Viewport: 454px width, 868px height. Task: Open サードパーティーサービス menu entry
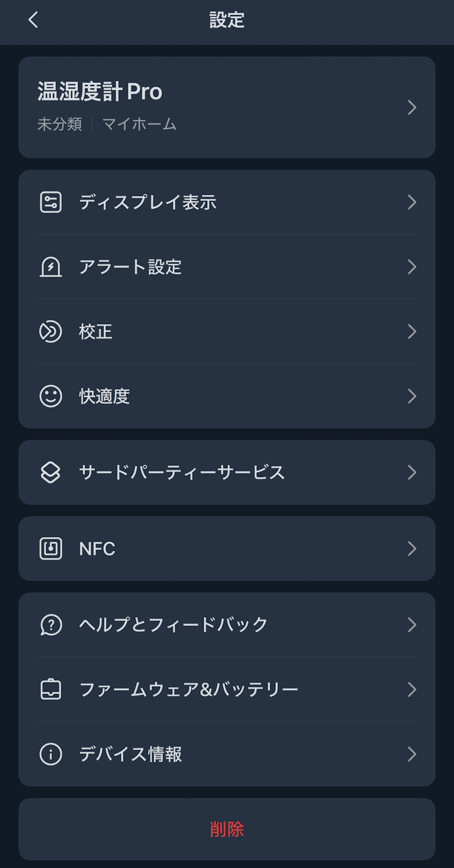[x=182, y=472]
